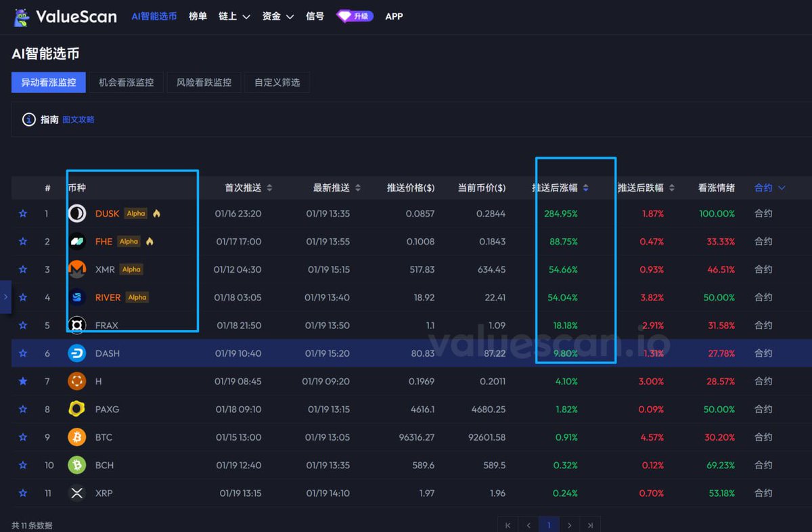The height and width of the screenshot is (532, 812).
Task: Click the PAXG coin icon
Action: (77, 409)
